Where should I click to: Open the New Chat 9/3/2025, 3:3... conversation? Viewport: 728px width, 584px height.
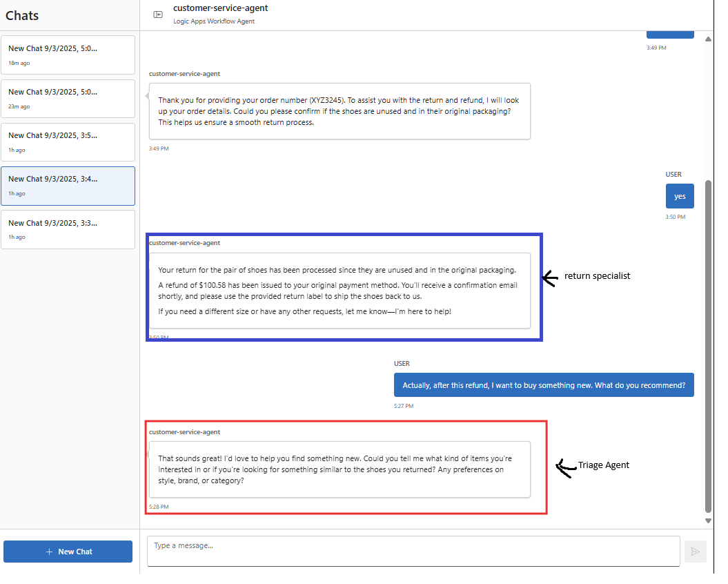68,228
